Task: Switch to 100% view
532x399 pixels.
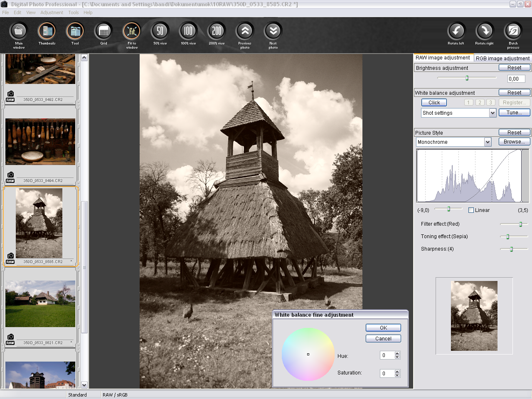Action: (x=188, y=31)
